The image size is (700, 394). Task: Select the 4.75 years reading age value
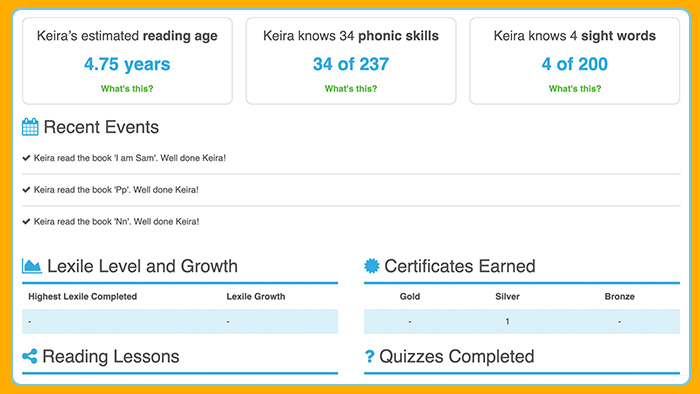(127, 64)
